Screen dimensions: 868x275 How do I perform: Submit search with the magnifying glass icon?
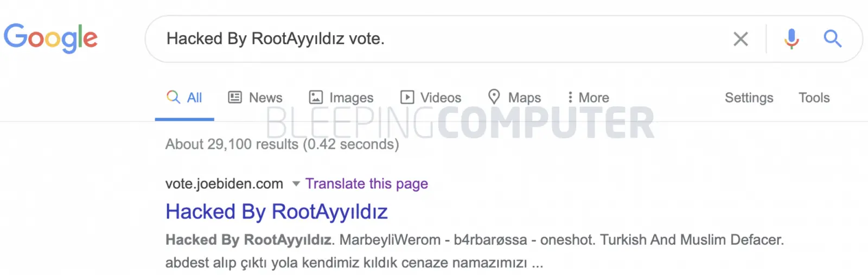832,39
